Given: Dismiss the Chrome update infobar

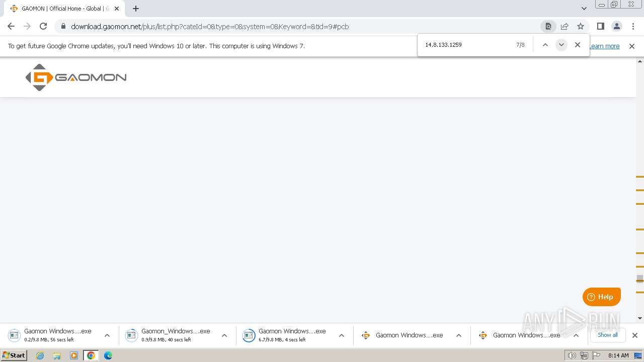Looking at the screenshot, I should click(x=632, y=46).
